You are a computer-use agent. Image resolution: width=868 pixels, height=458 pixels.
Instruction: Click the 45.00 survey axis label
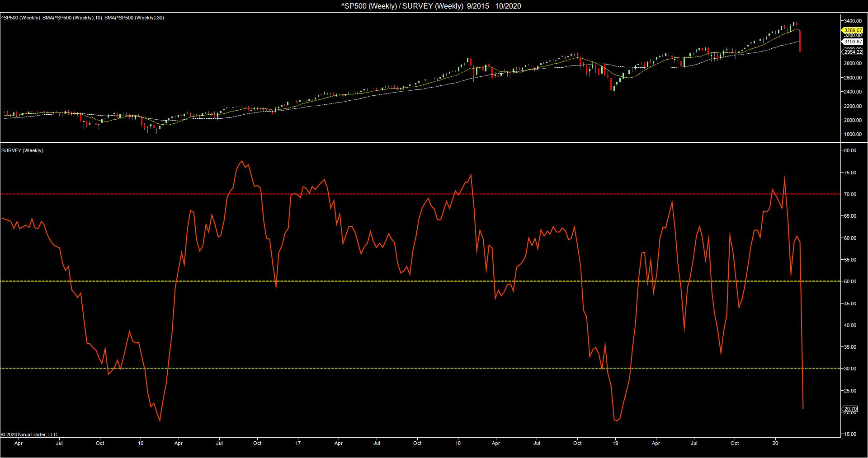click(850, 304)
